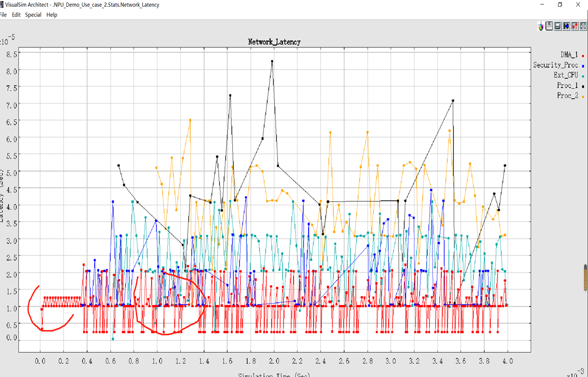Viewport: 588px width, 377px height.
Task: Click the rainbow color palette toolbar icon
Action: click(540, 26)
